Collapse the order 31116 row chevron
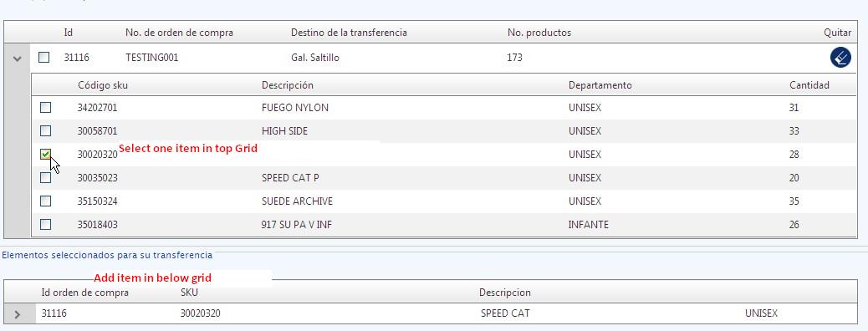 point(18,58)
